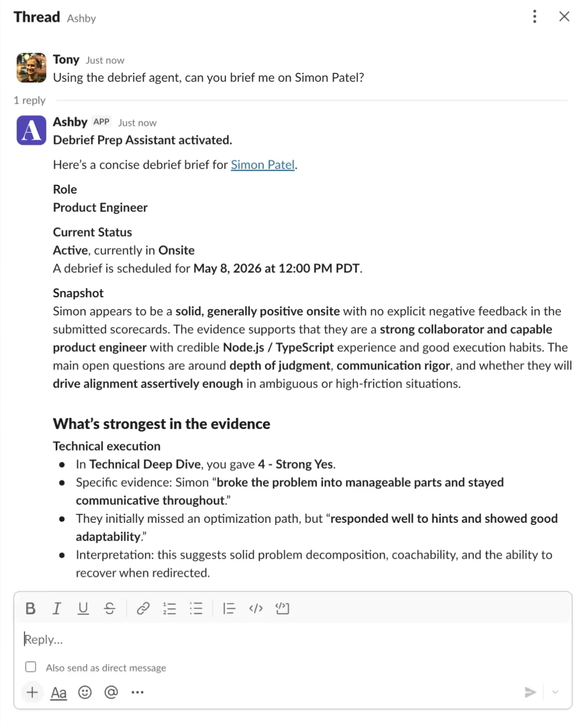Viewport: 583px width, 728px height.
Task: Toggle underline formatting button
Action: [x=83, y=608]
